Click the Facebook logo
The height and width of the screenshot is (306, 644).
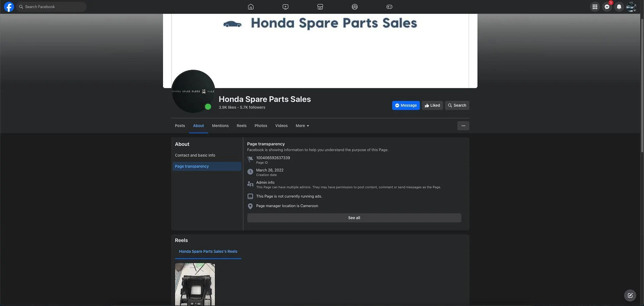[x=8, y=6]
